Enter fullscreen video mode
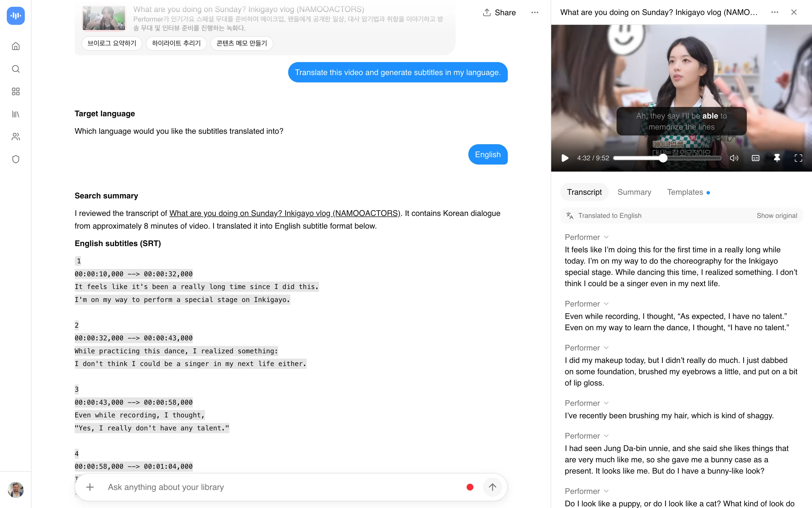Image resolution: width=812 pixels, height=508 pixels. coord(798,158)
